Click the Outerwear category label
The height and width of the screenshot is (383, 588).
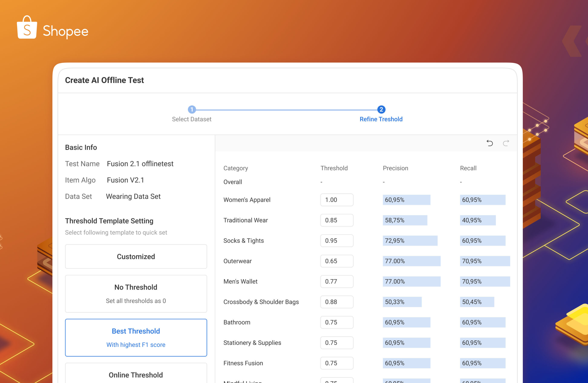237,261
